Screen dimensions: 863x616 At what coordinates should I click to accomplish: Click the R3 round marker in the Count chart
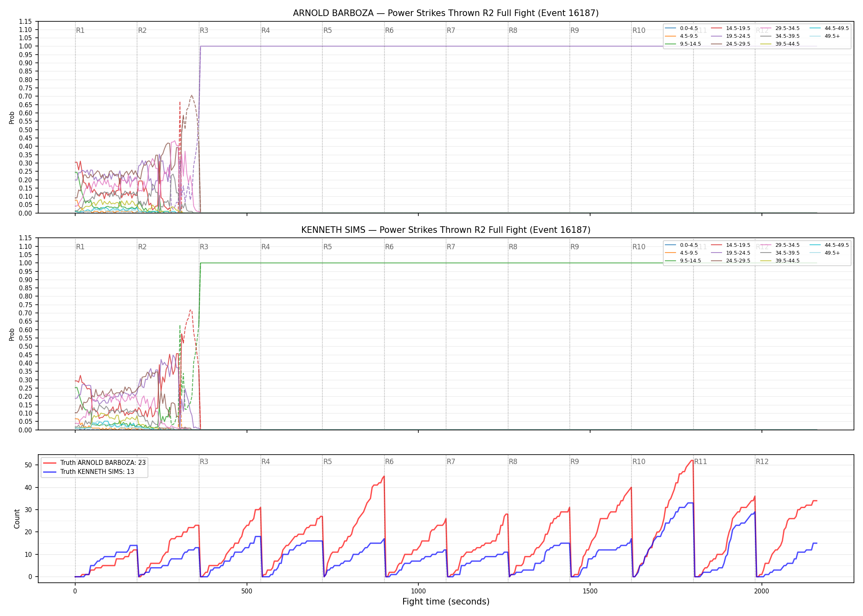[204, 462]
